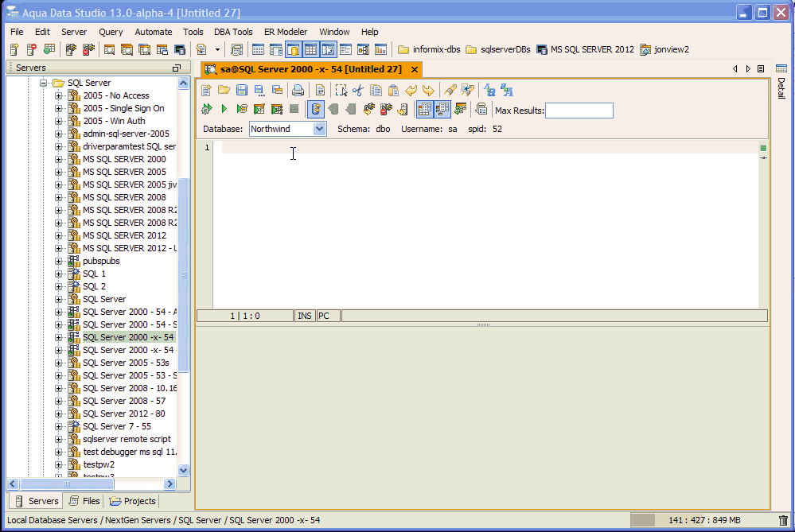Screen dimensions: 795x532
Task: Click the Reconnect plug icon with yellow arrow
Action: pos(368,109)
